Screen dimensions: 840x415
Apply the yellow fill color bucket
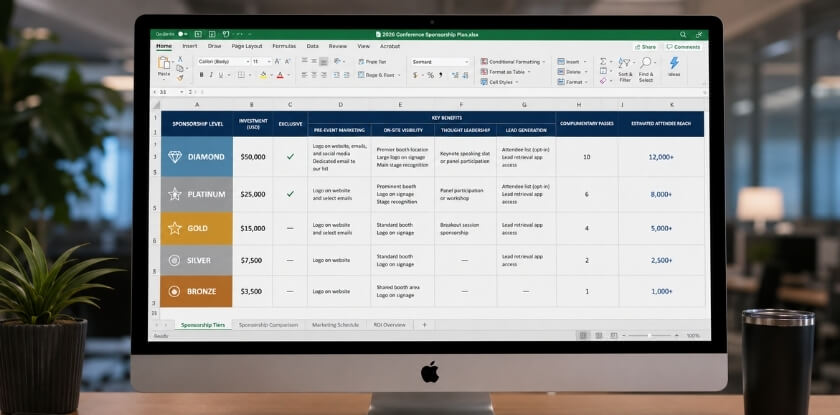click(x=262, y=75)
